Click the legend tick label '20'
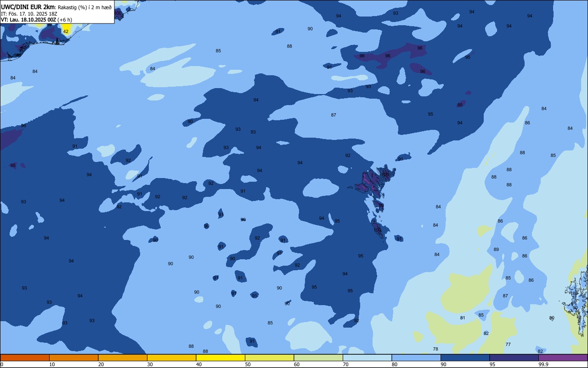The width and height of the screenshot is (588, 368). [x=101, y=364]
